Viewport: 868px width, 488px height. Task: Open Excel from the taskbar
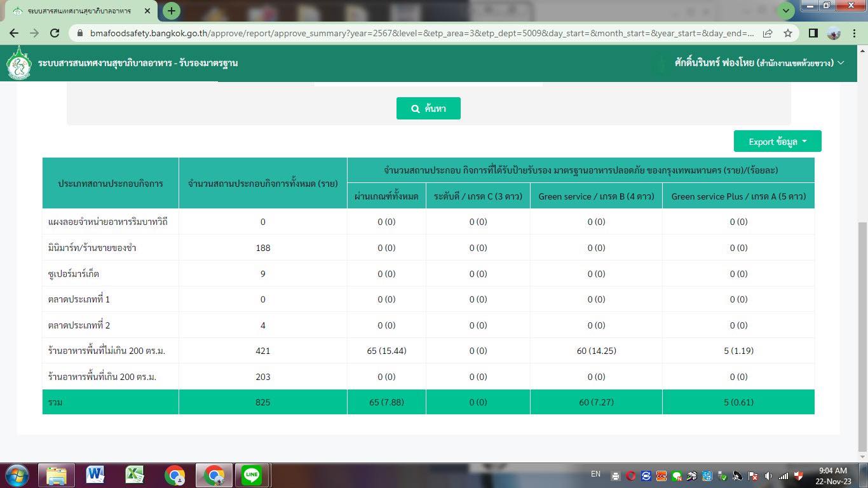coord(135,475)
